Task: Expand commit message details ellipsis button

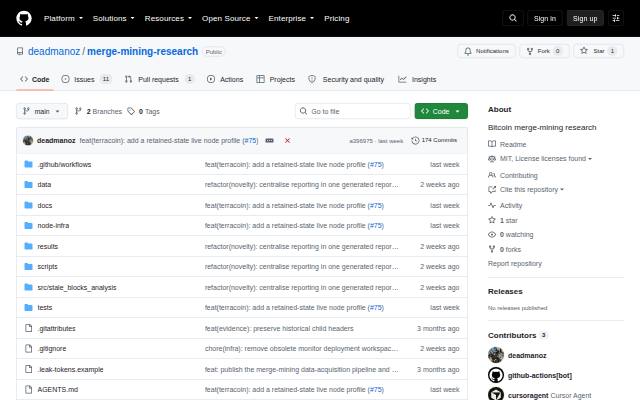Action: pos(269,140)
